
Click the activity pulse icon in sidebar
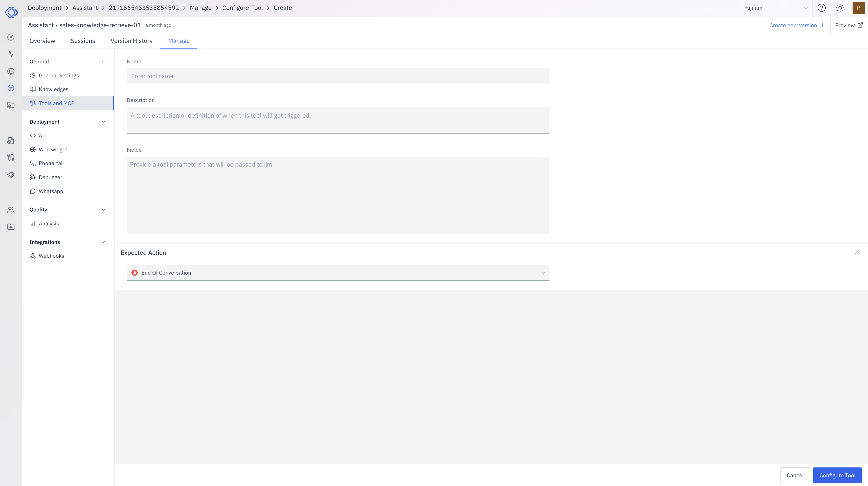11,54
